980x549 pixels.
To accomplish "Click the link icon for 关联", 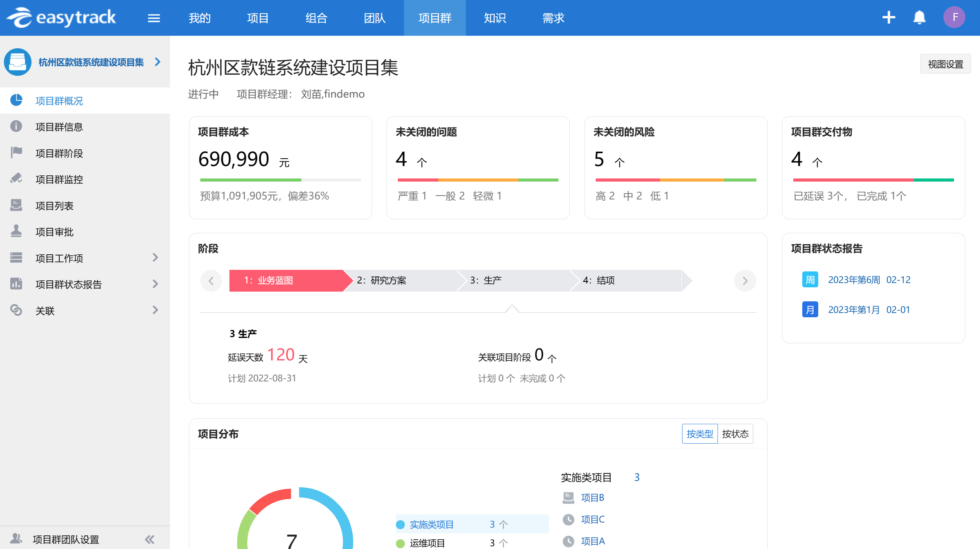I will (x=16, y=310).
